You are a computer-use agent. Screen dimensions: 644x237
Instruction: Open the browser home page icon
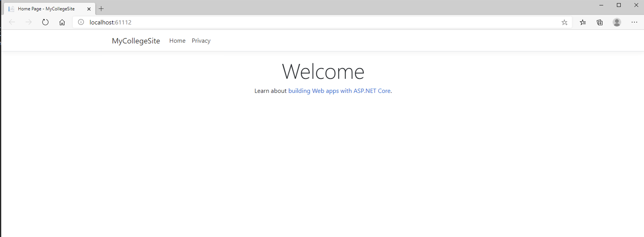[62, 22]
